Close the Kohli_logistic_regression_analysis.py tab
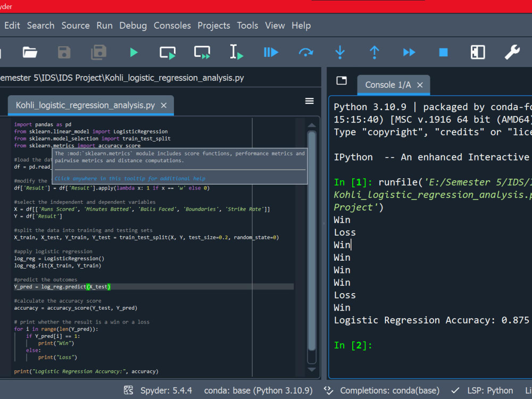Viewport: 532px width, 399px height. pyautogui.click(x=164, y=105)
